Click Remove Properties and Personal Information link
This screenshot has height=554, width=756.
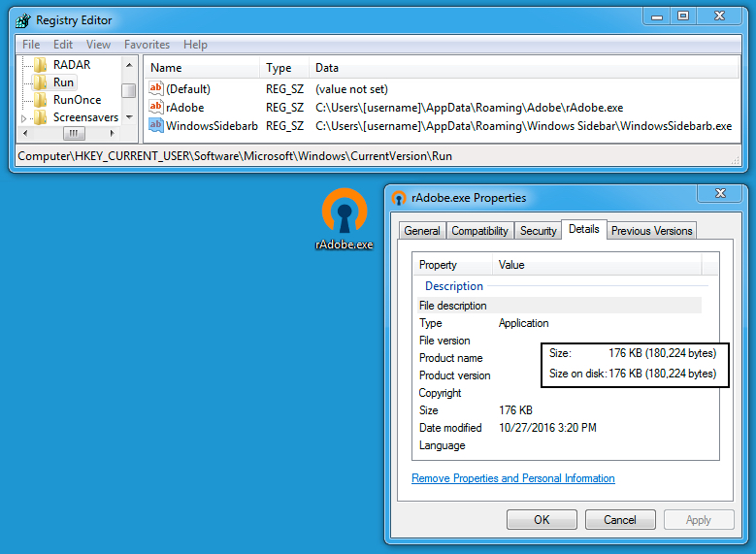(513, 478)
